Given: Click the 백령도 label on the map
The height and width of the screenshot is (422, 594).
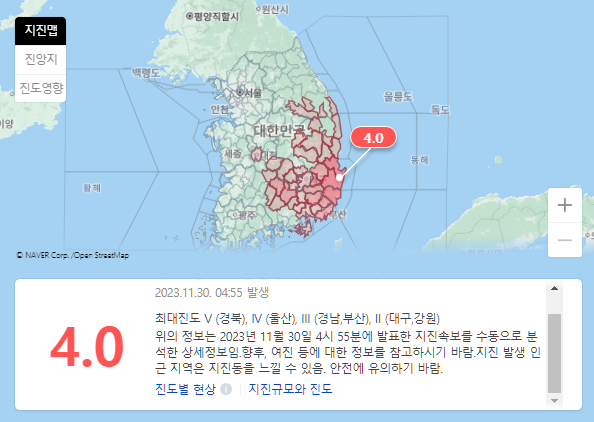Looking at the screenshot, I should (x=146, y=72).
